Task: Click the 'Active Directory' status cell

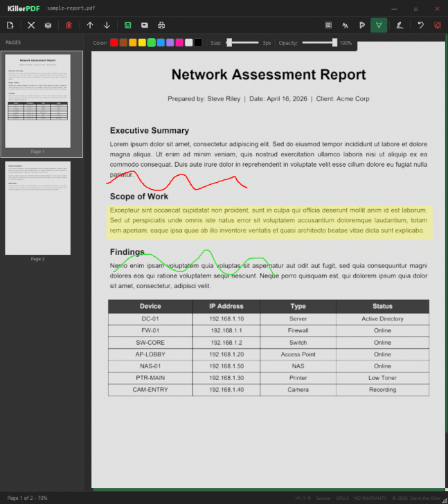Action: click(x=382, y=319)
